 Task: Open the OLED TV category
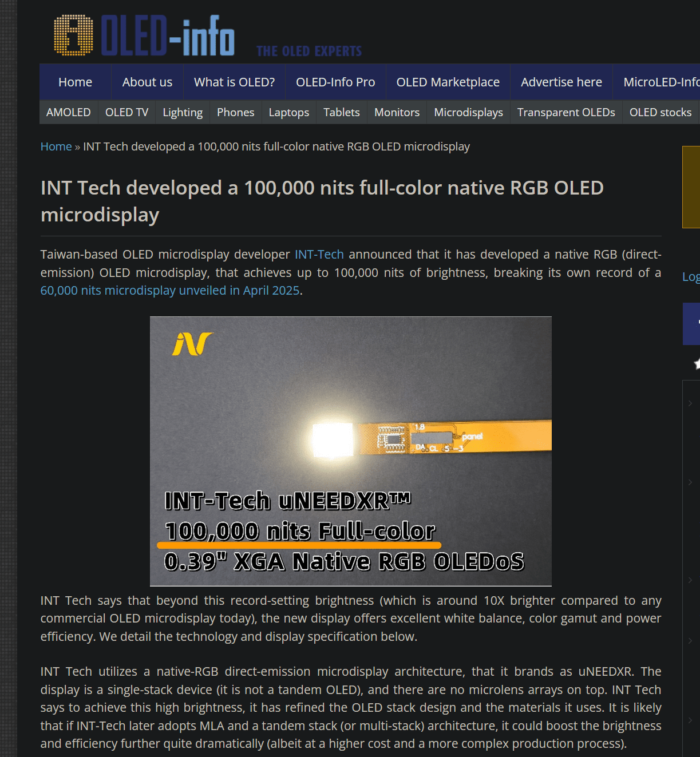[126, 112]
